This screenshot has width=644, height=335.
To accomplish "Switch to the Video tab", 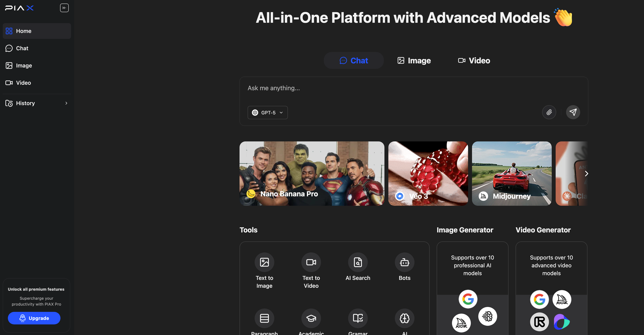I will 474,60.
